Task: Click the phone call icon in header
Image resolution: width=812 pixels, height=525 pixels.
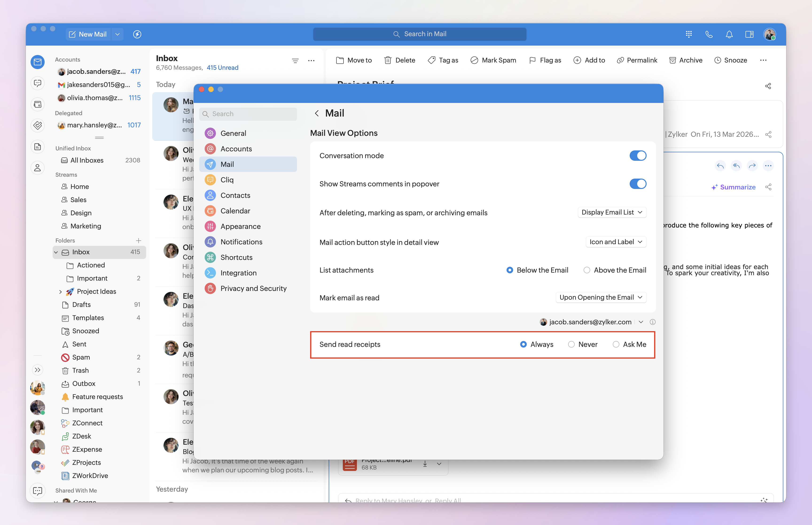Action: (709, 35)
